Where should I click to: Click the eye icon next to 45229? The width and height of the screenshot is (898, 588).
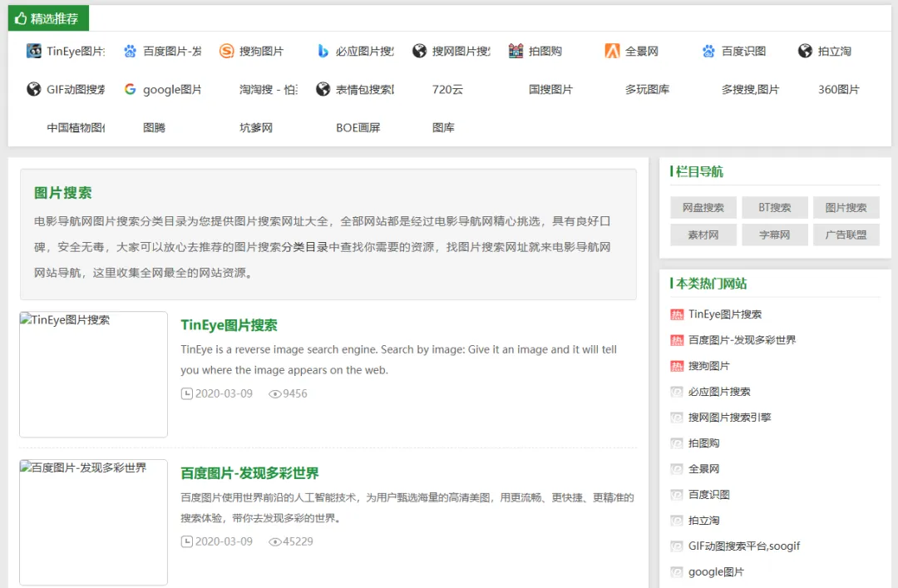[275, 542]
